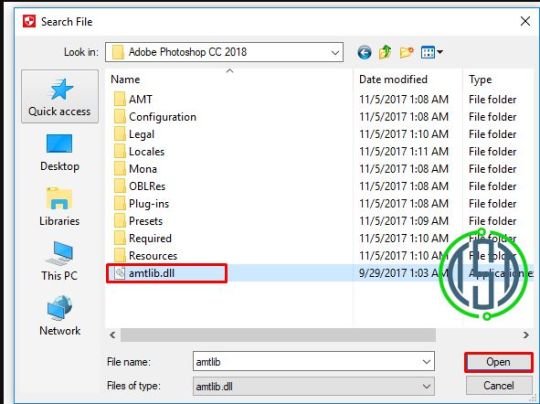
Task: Click Presets' date 11/5/2017 1:09 AM
Action: point(404,221)
